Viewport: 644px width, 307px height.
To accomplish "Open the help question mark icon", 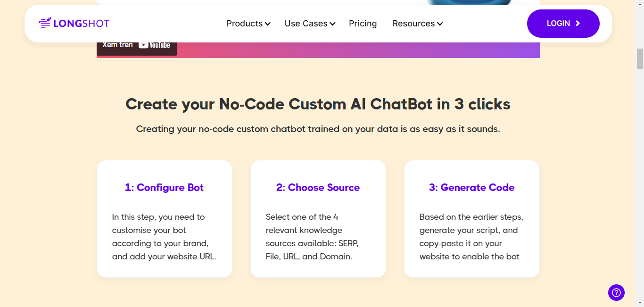I will [616, 292].
